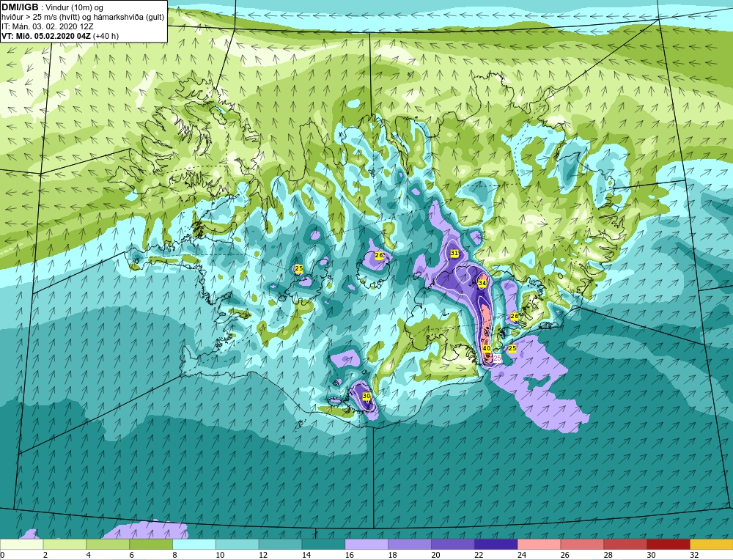Pick the 22–24 m/s dark indigo legend swatch

tap(496, 545)
